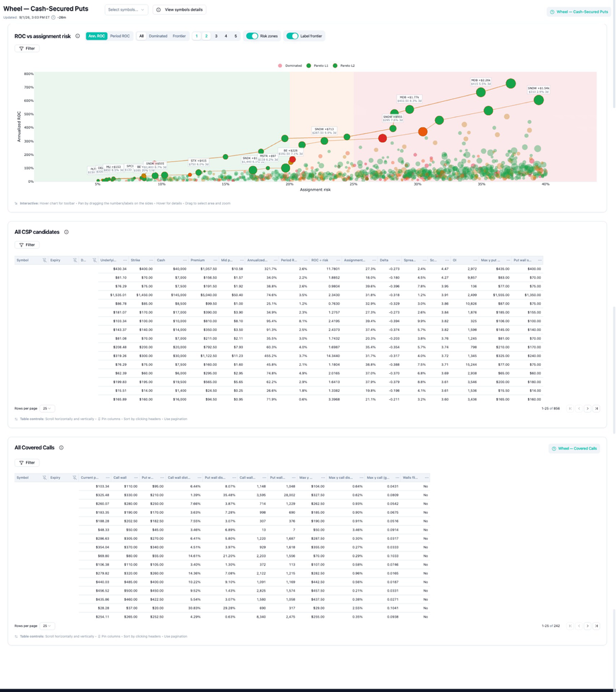Open the OI column options menu
616x692 pixels.
coord(475,261)
